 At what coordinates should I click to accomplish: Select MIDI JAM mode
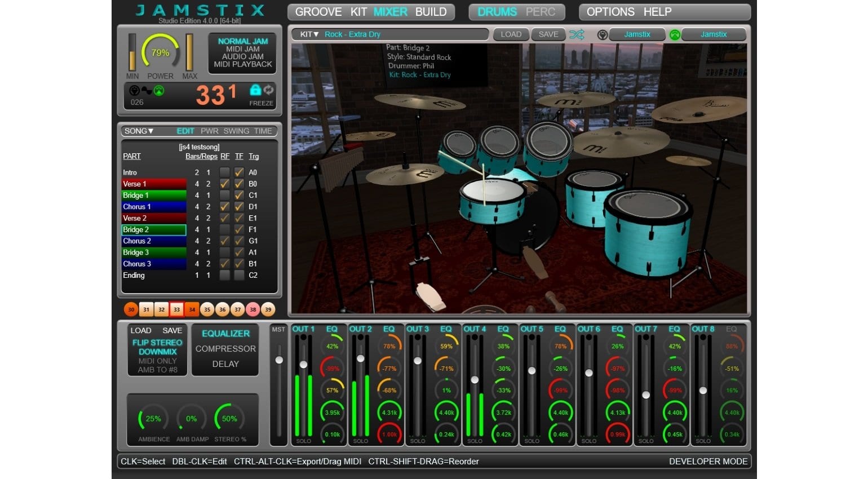243,49
